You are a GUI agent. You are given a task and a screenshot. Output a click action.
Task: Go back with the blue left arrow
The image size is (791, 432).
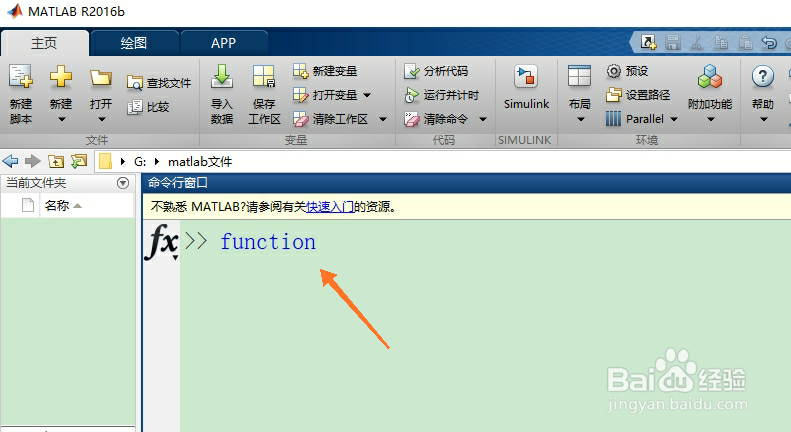10,161
